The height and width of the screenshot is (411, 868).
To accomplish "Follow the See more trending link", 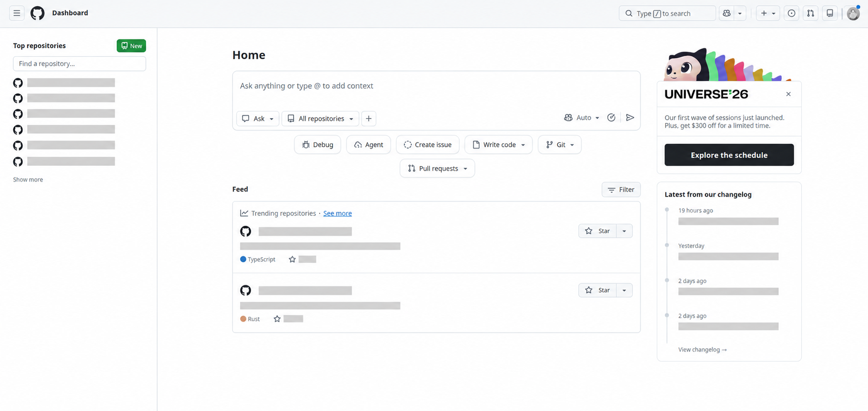I will point(337,213).
